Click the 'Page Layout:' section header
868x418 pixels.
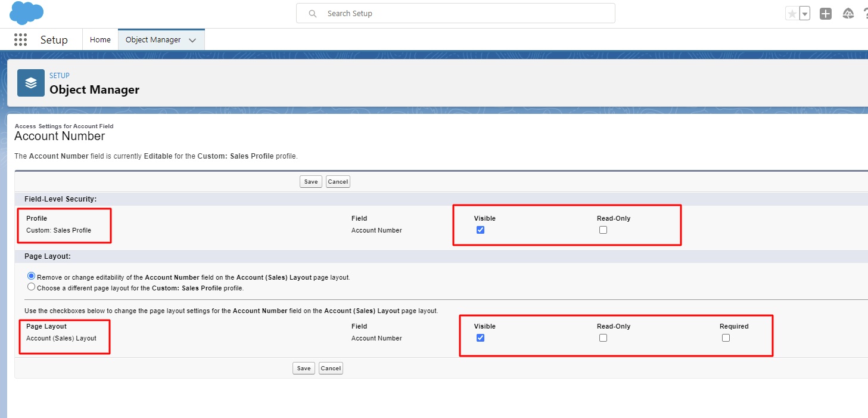click(x=48, y=256)
